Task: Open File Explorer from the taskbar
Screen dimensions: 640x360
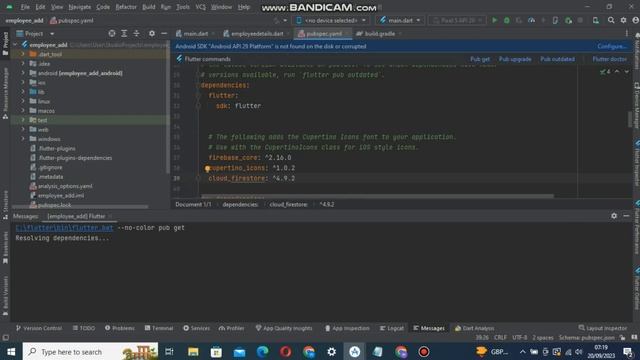Action: tap(193, 351)
